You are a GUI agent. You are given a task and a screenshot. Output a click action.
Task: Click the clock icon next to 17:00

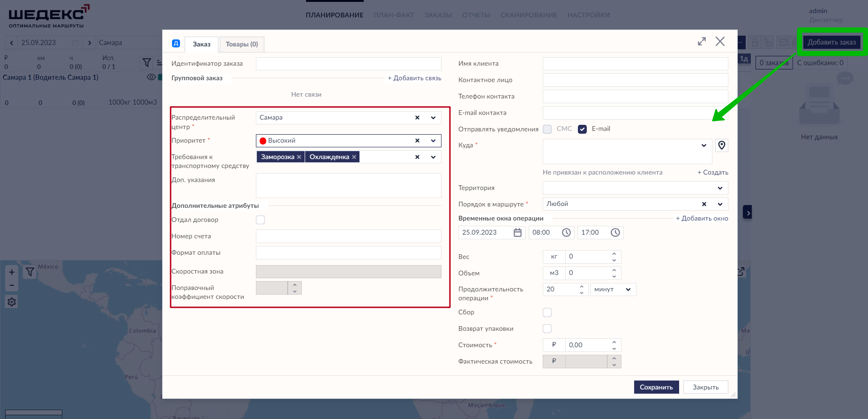pyautogui.click(x=615, y=233)
